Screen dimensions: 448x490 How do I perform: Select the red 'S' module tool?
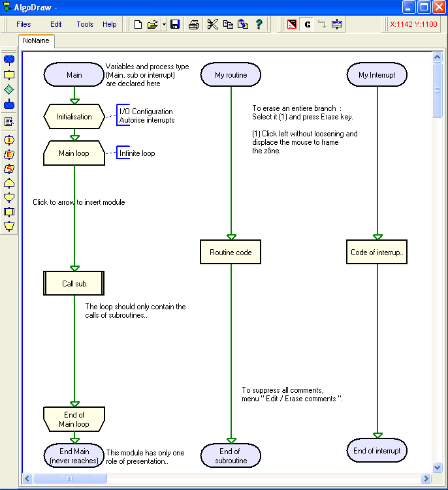click(9, 169)
